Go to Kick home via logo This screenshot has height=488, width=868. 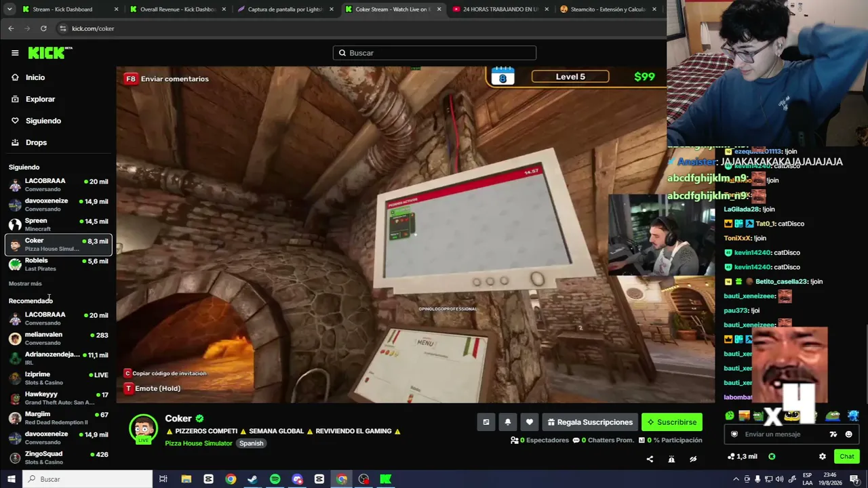(50, 53)
